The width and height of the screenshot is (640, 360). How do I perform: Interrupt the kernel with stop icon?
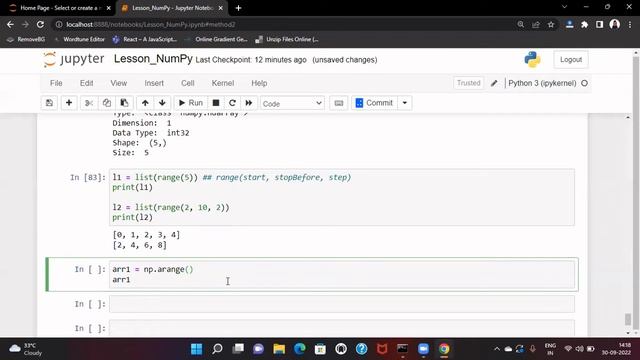point(216,103)
